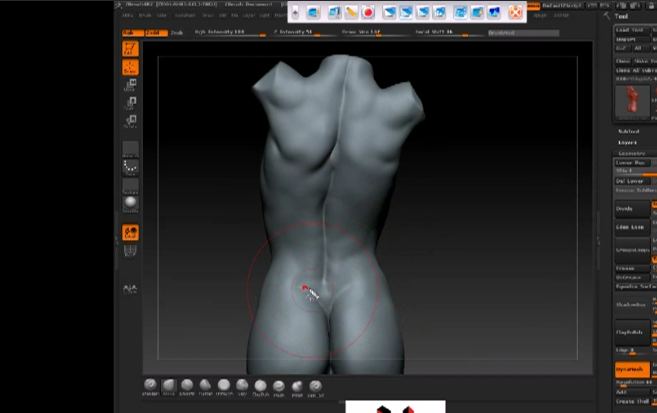The image size is (657, 413).
Task: Click the orange X icon in recorder toolbar
Action: click(x=515, y=12)
